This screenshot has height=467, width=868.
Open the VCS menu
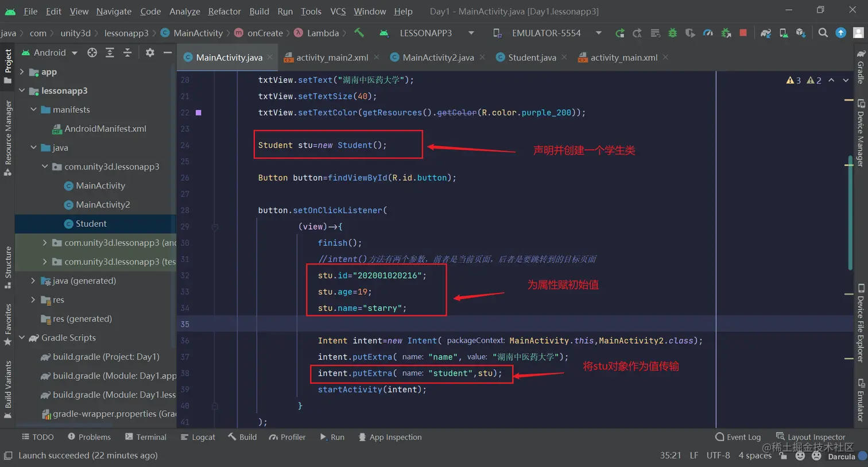pyautogui.click(x=338, y=11)
